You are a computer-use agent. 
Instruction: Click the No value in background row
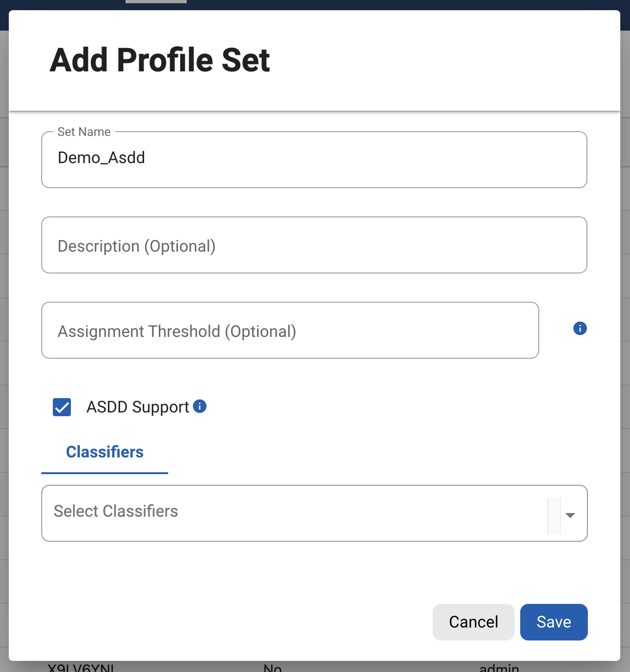(x=272, y=667)
